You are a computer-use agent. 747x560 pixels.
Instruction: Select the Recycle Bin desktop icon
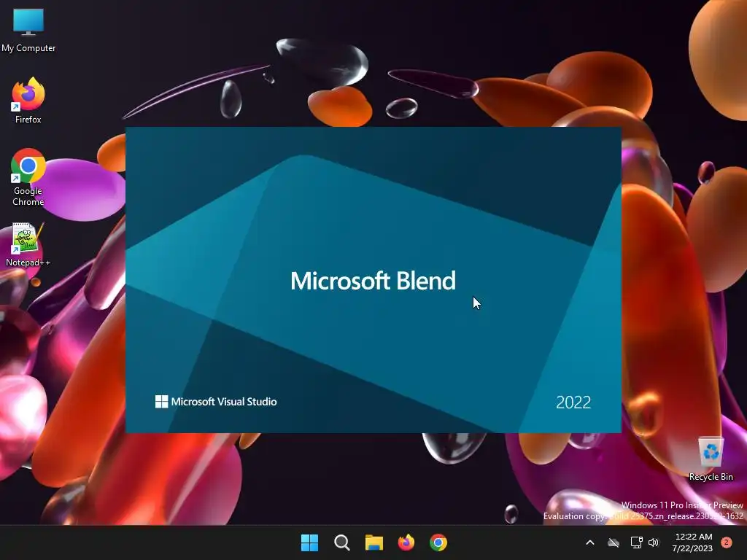click(x=711, y=459)
